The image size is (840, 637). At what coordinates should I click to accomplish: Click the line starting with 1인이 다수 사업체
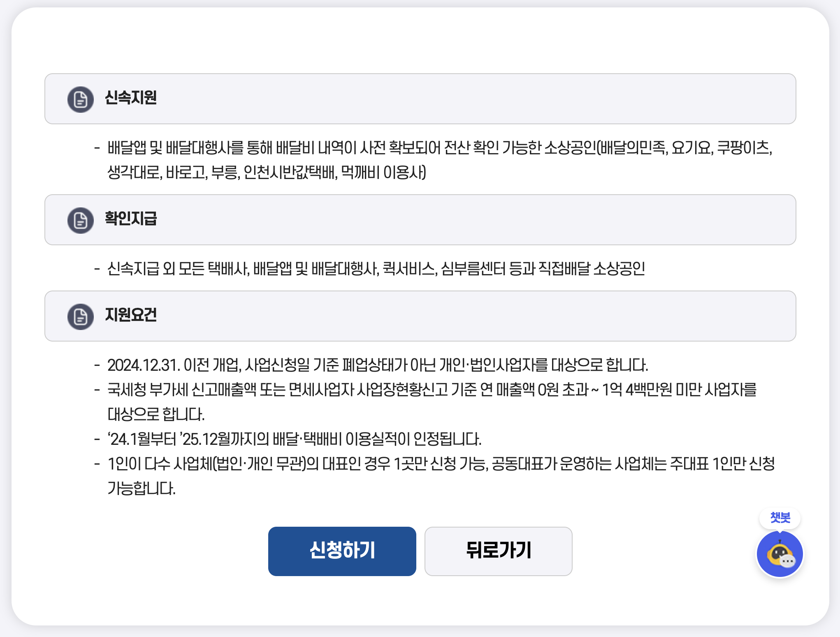[x=441, y=464]
